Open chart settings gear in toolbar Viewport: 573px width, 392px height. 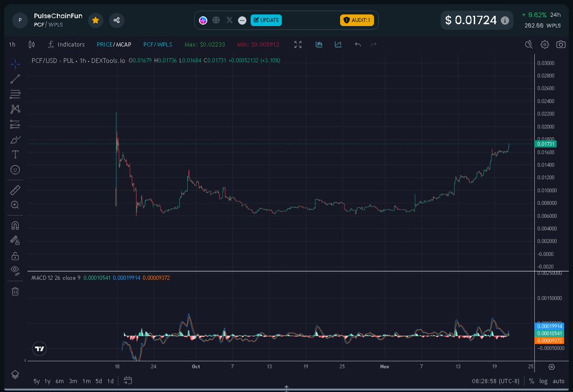(x=544, y=44)
